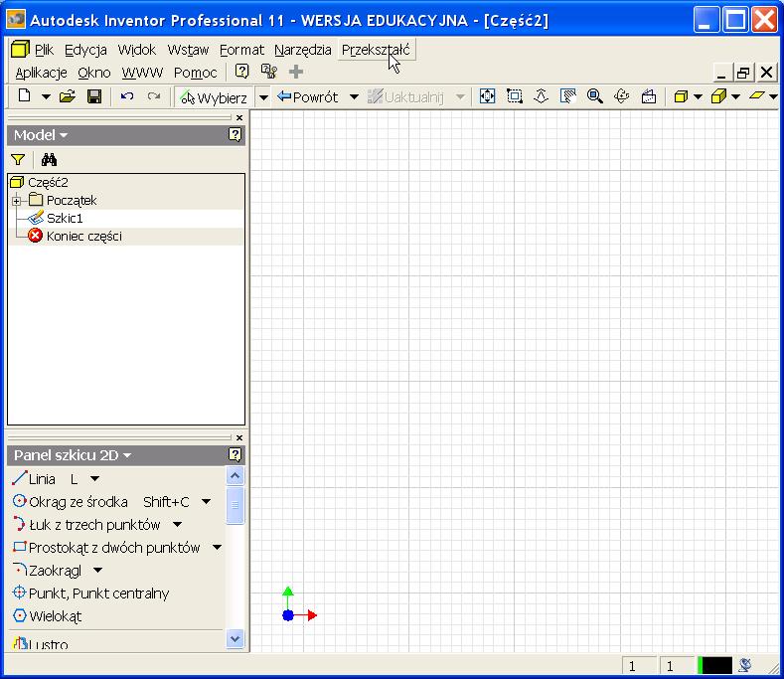
Task: Select the Część2 root node
Action: [48, 182]
